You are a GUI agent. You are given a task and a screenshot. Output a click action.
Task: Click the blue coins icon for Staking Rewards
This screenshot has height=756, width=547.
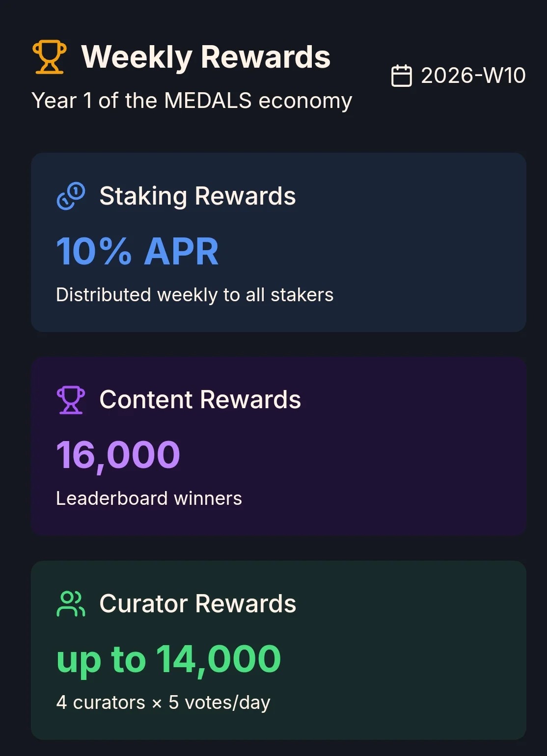point(71,196)
